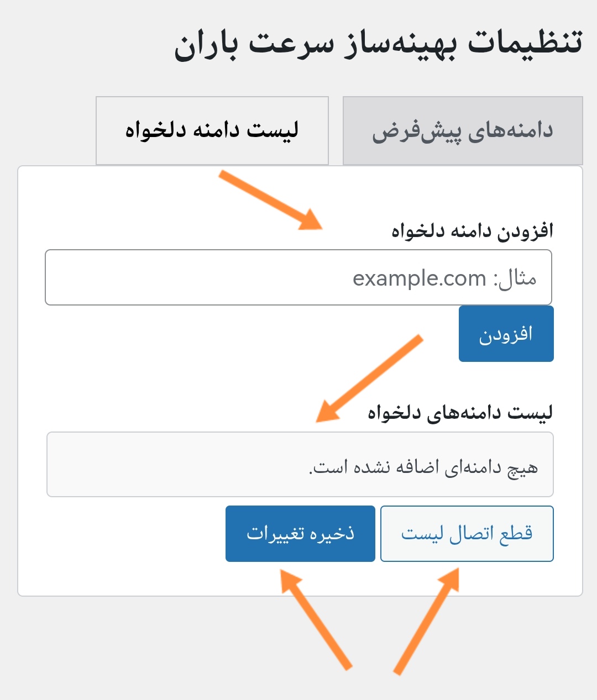
Task: Switch to the دامنه‌های پیش‌فرض tab
Action: [x=463, y=131]
